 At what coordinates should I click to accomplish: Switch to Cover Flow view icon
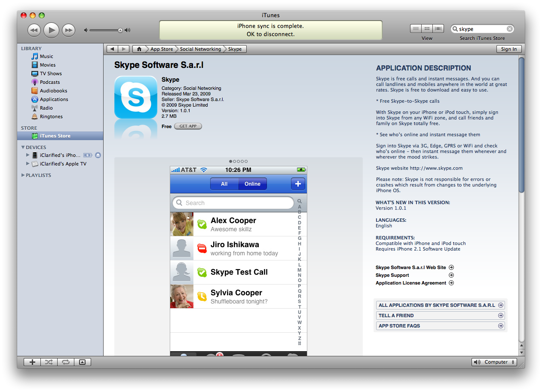click(438, 29)
